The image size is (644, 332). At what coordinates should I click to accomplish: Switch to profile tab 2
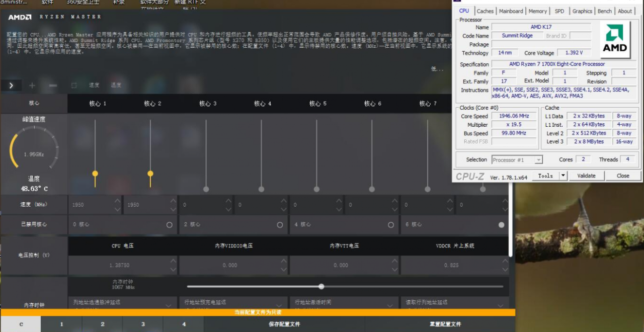coord(103,324)
